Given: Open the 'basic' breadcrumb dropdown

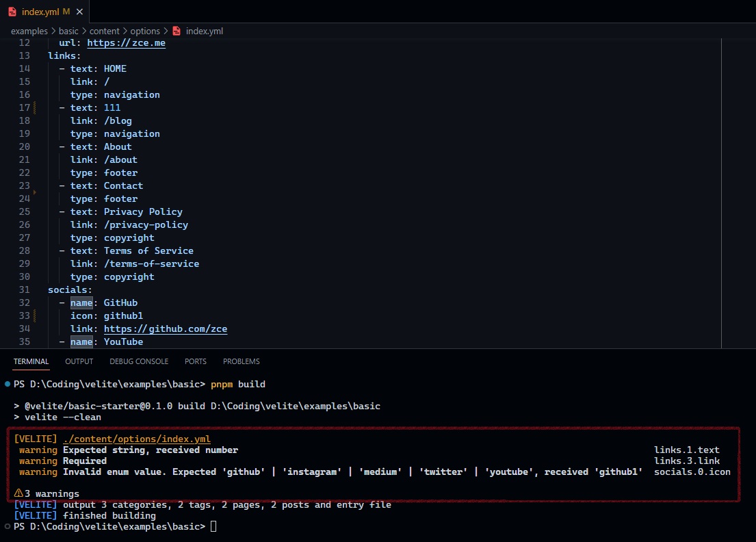Looking at the screenshot, I should pos(68,31).
